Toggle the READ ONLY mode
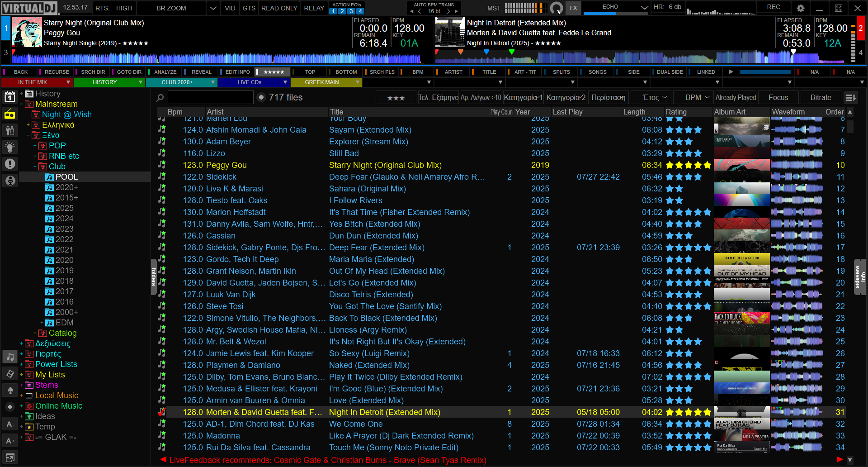The image size is (868, 467). (279, 8)
